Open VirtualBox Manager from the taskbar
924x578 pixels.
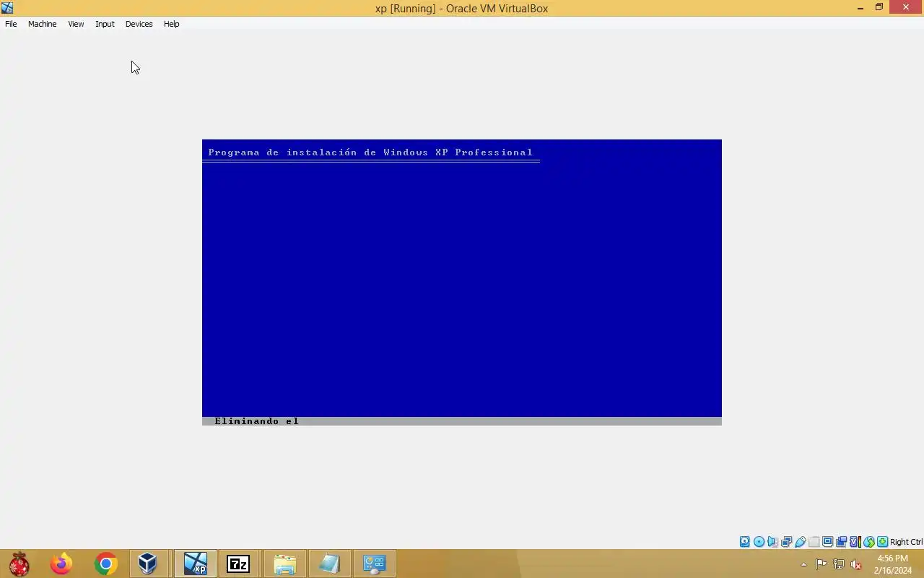(x=148, y=564)
